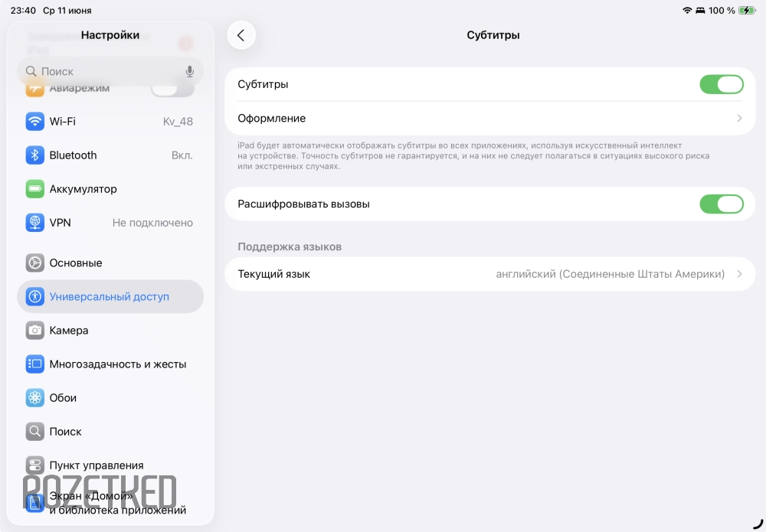This screenshot has height=532, width=766.
Task: Select Универсальный доступ in the sidebar
Action: [110, 297]
